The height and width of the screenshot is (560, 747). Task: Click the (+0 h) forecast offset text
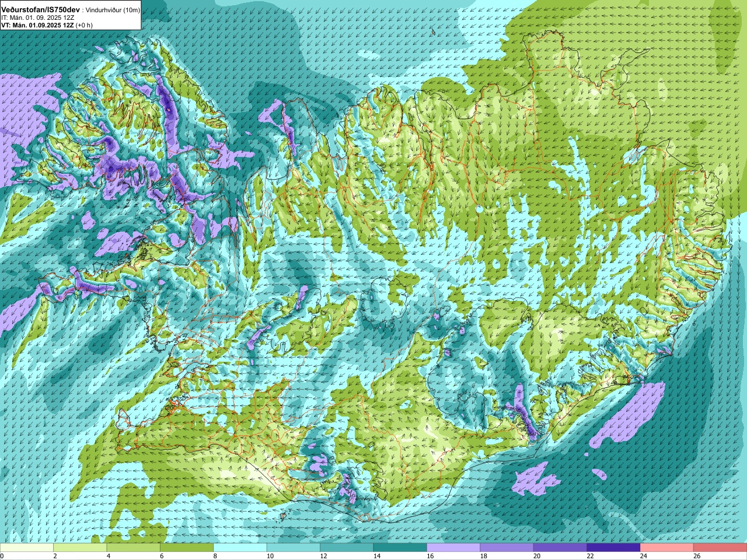tap(84, 25)
